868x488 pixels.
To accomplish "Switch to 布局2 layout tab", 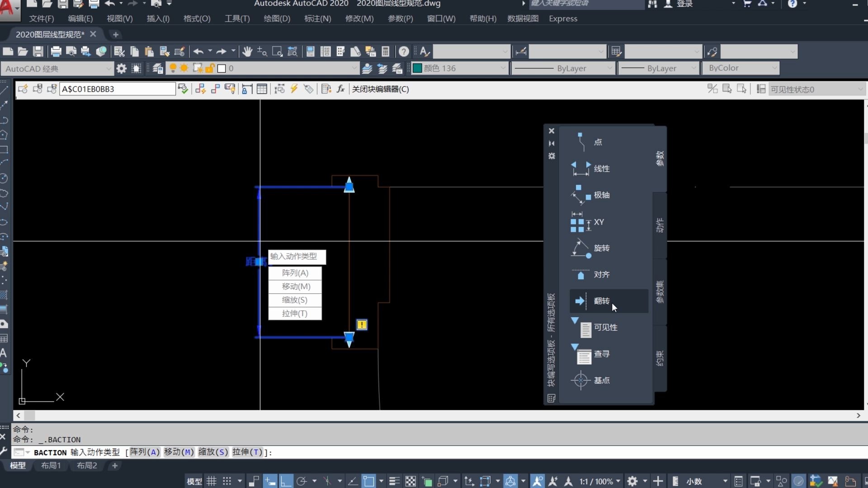I will (x=87, y=465).
